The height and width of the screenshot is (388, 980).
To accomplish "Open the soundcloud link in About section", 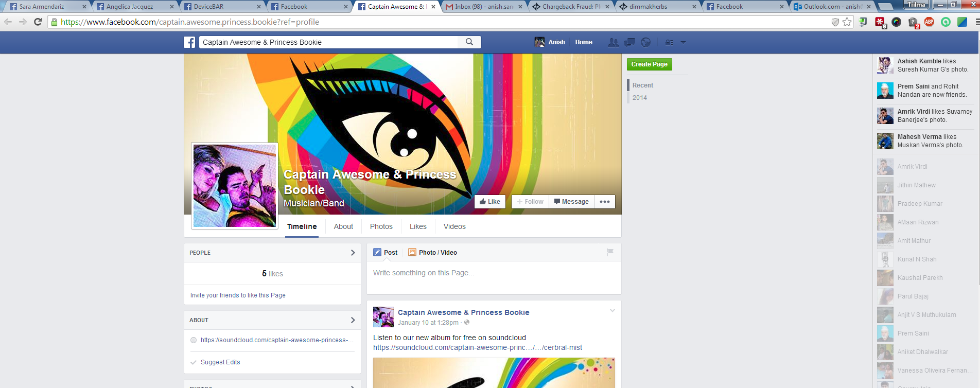I will pos(277,340).
